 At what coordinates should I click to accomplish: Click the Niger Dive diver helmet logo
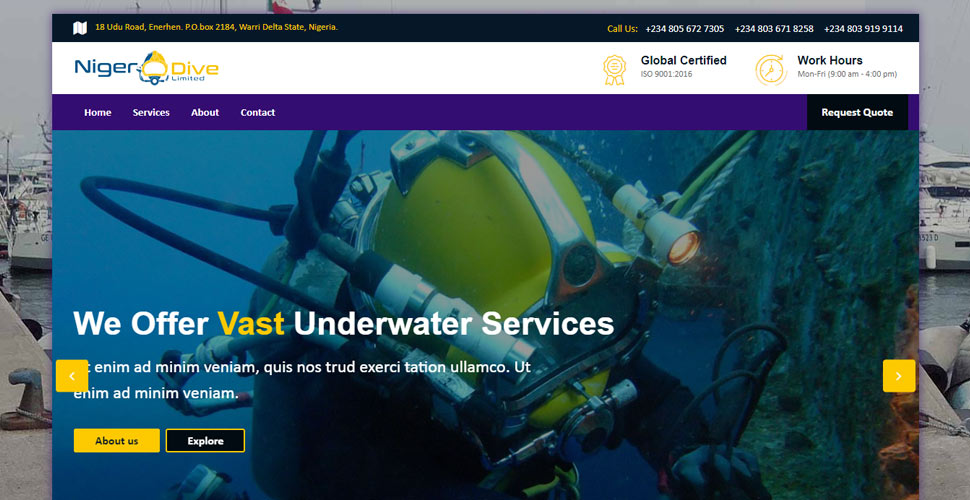[x=146, y=68]
